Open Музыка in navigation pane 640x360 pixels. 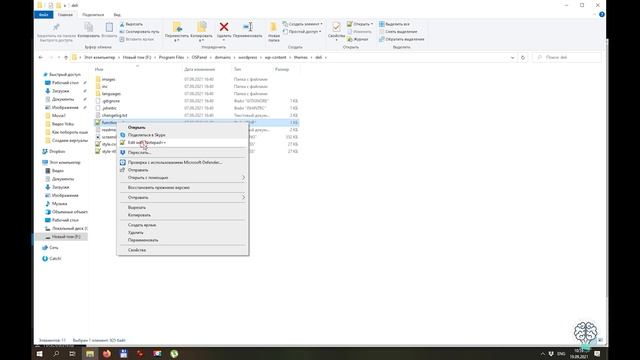click(x=59, y=203)
